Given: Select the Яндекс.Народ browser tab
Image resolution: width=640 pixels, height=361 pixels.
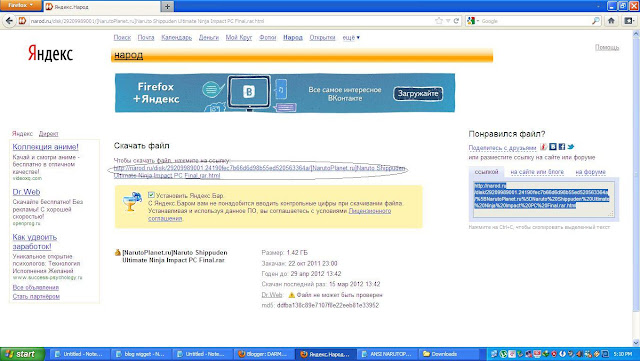Looking at the screenshot, I should (102, 7).
